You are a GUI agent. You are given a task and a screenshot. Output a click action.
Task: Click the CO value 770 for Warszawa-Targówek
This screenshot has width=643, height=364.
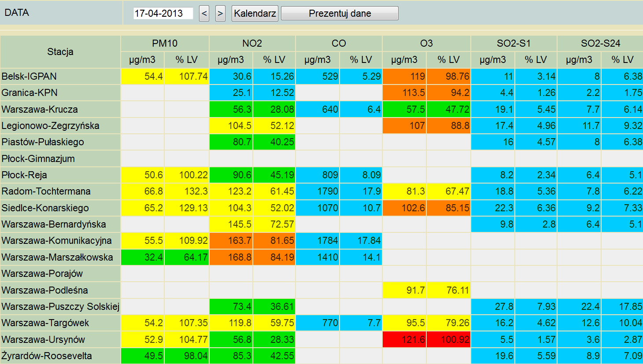318,323
